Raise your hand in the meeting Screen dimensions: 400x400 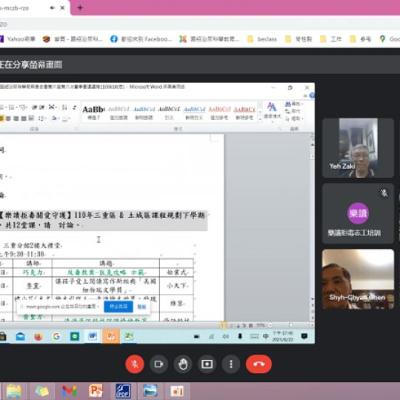tap(183, 364)
